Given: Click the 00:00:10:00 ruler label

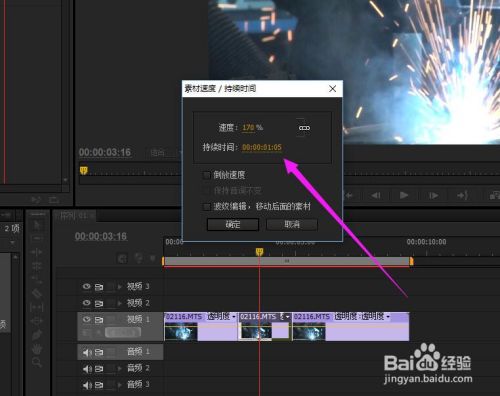Looking at the screenshot, I should point(426,242).
